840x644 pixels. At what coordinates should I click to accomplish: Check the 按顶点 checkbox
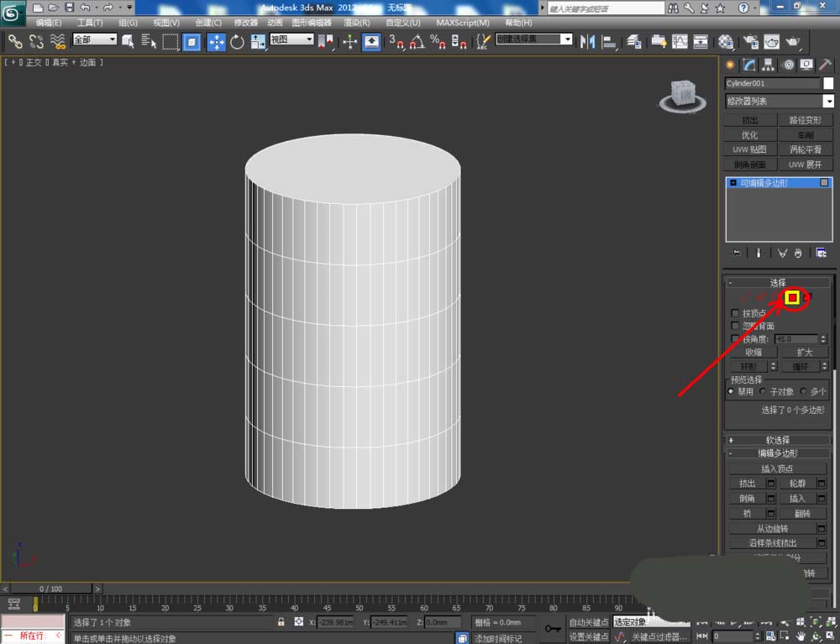736,313
